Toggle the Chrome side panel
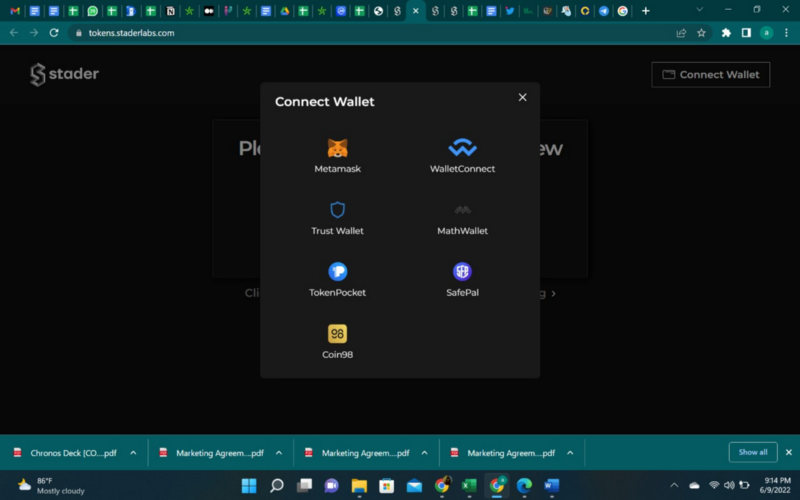This screenshot has height=500, width=800. (x=746, y=33)
